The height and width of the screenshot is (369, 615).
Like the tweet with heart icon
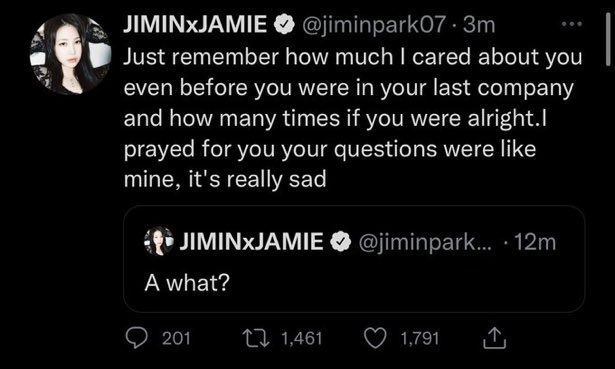coord(375,338)
